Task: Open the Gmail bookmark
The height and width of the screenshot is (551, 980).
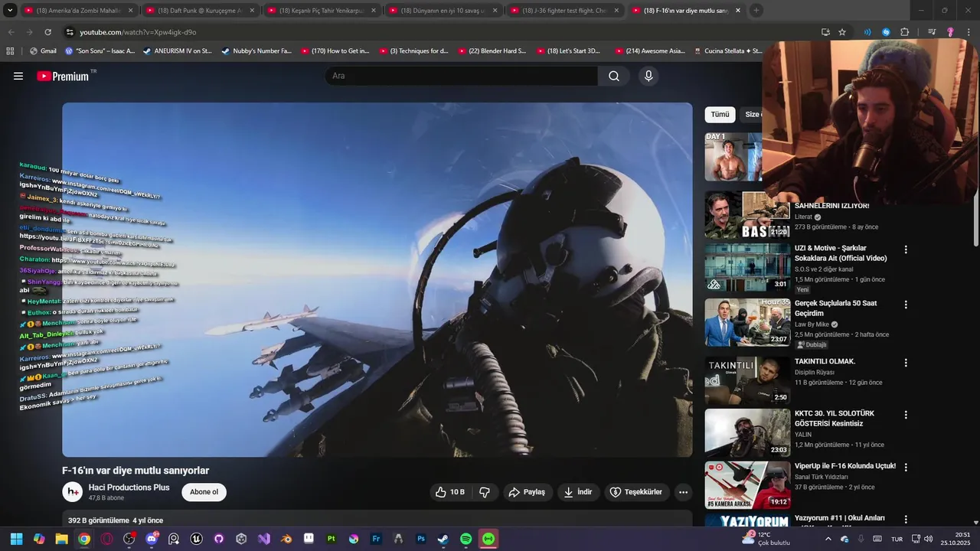Action: [x=43, y=51]
